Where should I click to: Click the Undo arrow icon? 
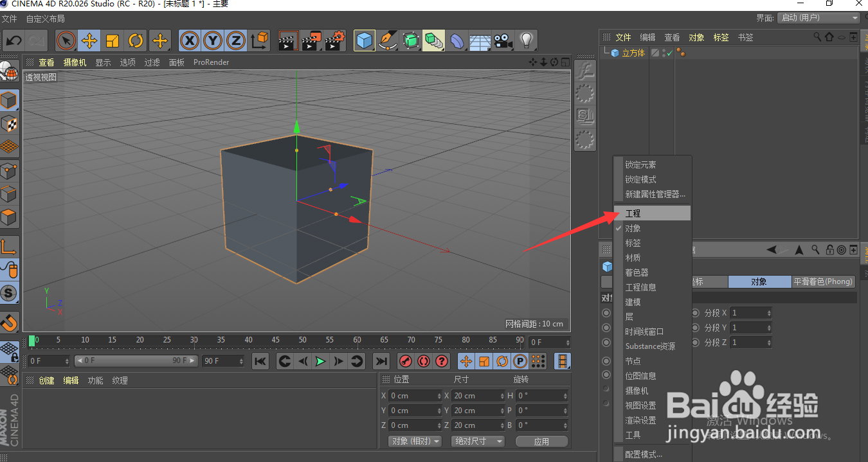point(14,41)
